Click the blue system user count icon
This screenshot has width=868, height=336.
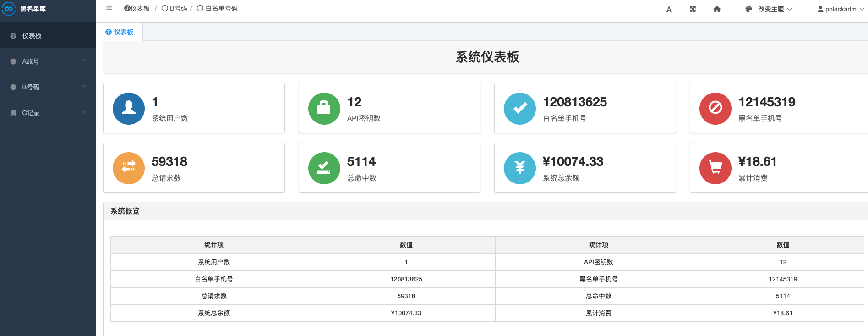click(129, 109)
